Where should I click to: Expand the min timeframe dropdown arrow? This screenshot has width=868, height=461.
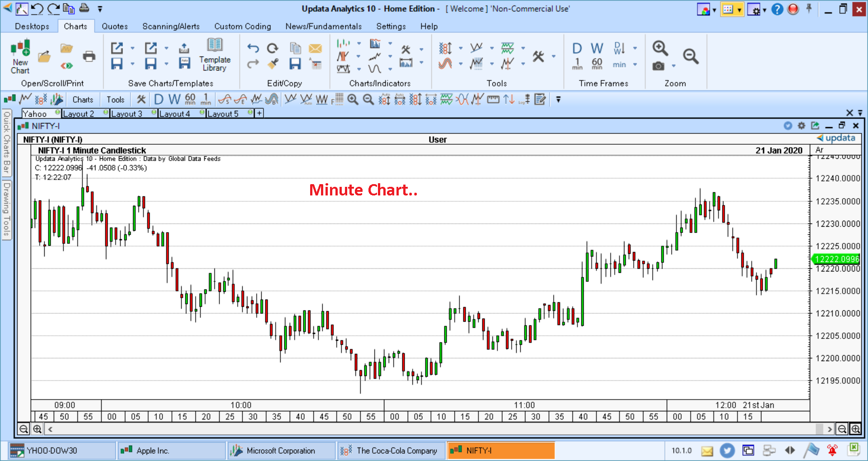click(635, 64)
